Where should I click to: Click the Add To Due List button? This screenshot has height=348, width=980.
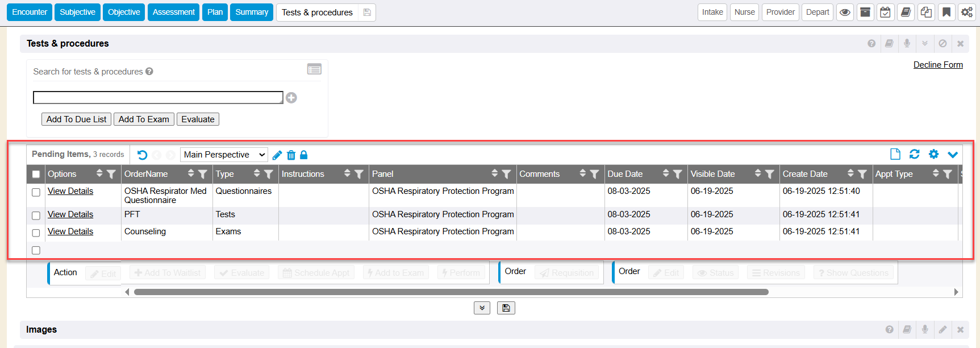[76, 119]
